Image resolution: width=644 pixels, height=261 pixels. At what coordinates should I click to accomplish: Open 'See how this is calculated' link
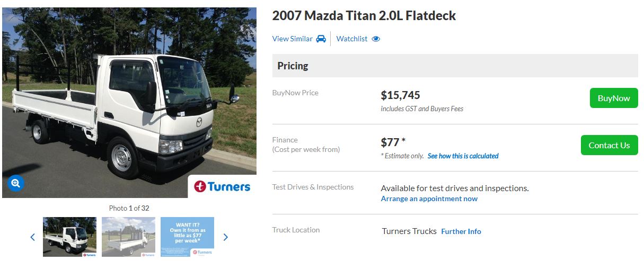click(463, 156)
